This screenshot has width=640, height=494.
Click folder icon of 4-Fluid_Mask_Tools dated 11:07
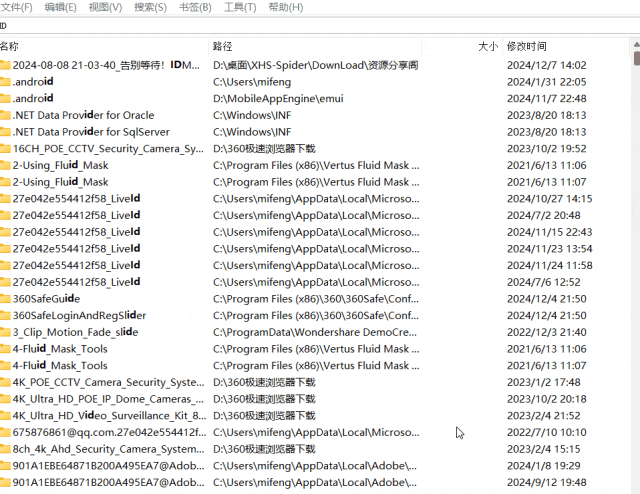click(5, 366)
